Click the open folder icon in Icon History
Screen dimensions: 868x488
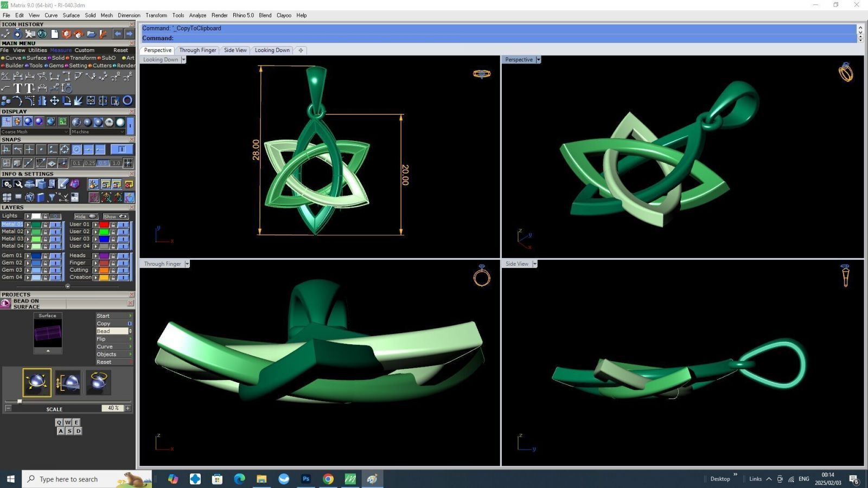[x=91, y=34]
